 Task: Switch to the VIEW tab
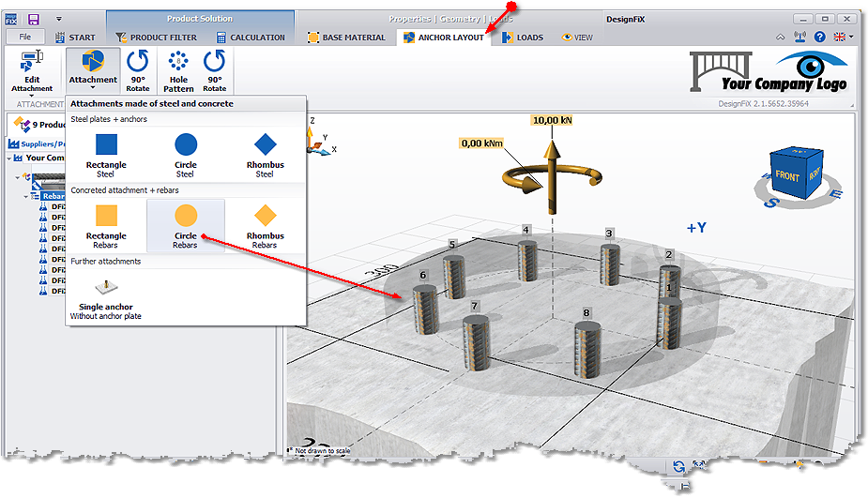click(x=577, y=38)
